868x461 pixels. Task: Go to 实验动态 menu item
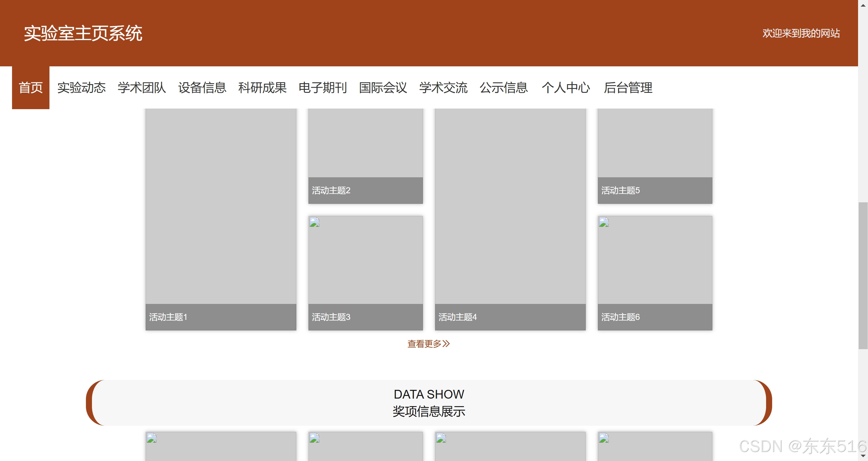pos(81,88)
